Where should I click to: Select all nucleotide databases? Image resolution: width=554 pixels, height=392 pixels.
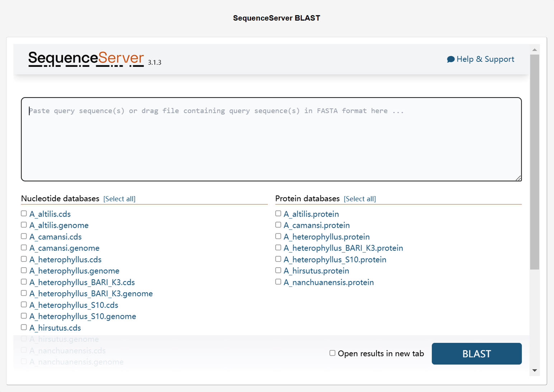coord(119,199)
